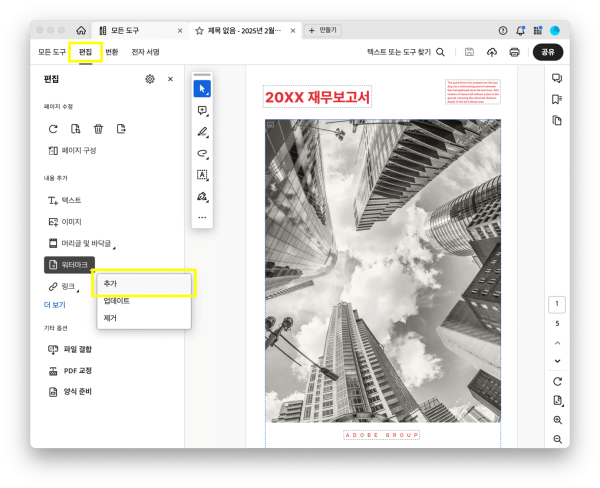Click the rotate page icon

click(53, 129)
